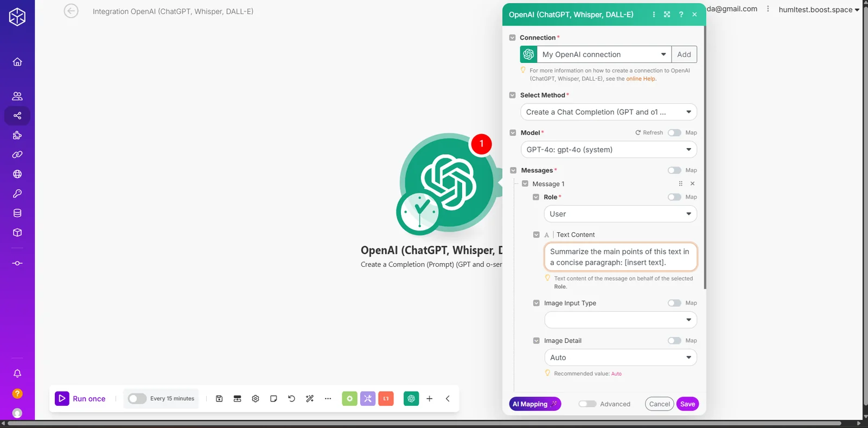Click the undo arrow in toolbar

[291, 399]
